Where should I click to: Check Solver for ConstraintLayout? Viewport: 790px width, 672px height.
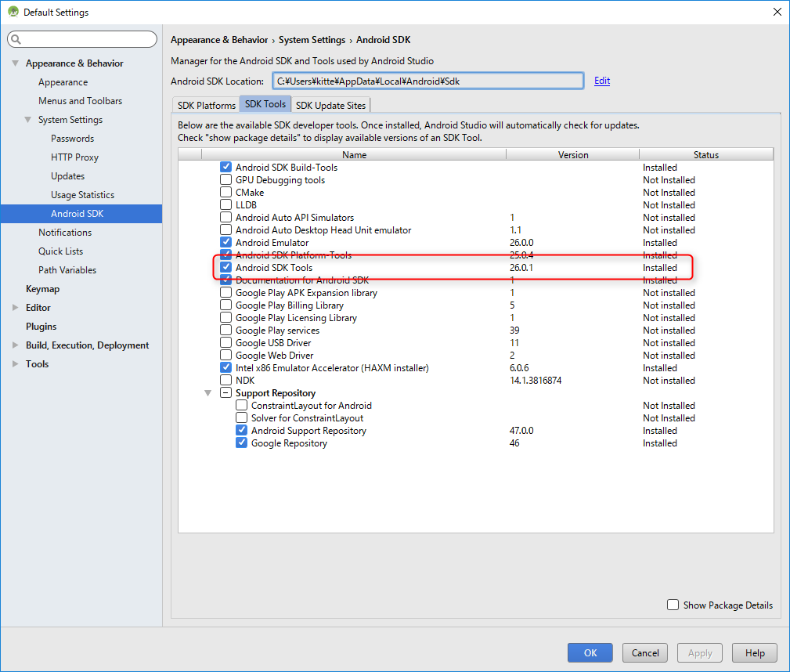pyautogui.click(x=241, y=418)
